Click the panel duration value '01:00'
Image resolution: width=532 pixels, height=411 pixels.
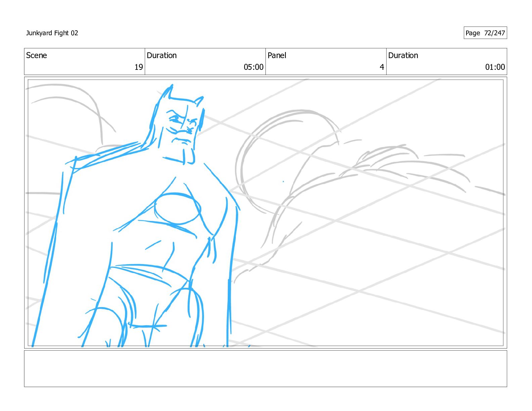(x=495, y=67)
